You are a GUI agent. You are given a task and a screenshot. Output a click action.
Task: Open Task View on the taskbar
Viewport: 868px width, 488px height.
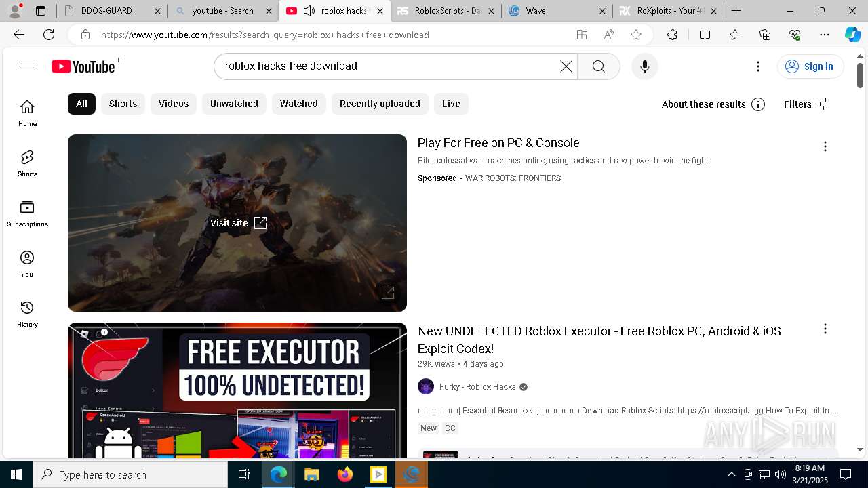pyautogui.click(x=244, y=474)
